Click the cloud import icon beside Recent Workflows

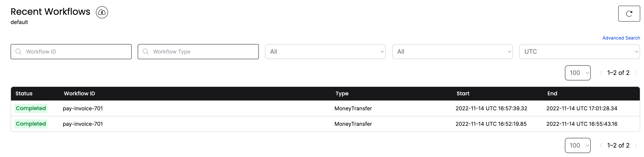102,12
